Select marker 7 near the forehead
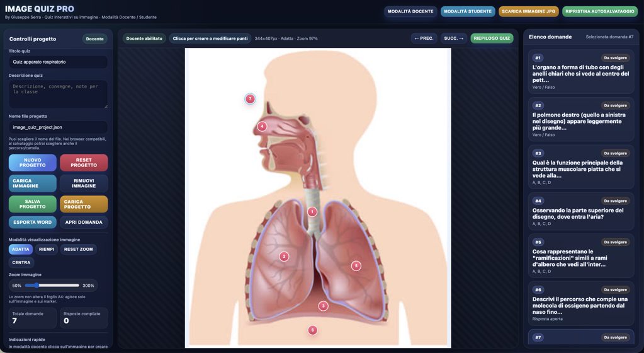The height and width of the screenshot is (353, 644). [x=250, y=99]
